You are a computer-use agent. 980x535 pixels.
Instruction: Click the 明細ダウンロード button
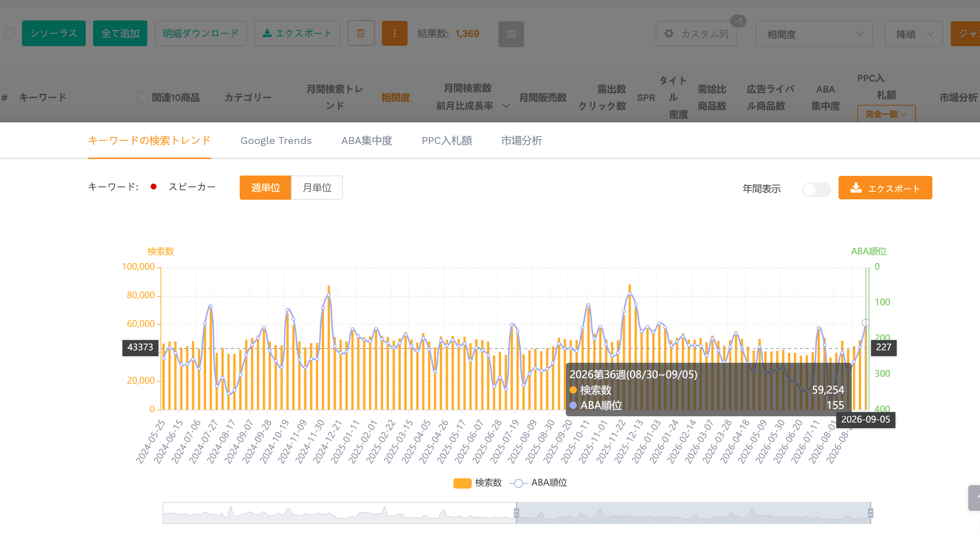pos(200,33)
